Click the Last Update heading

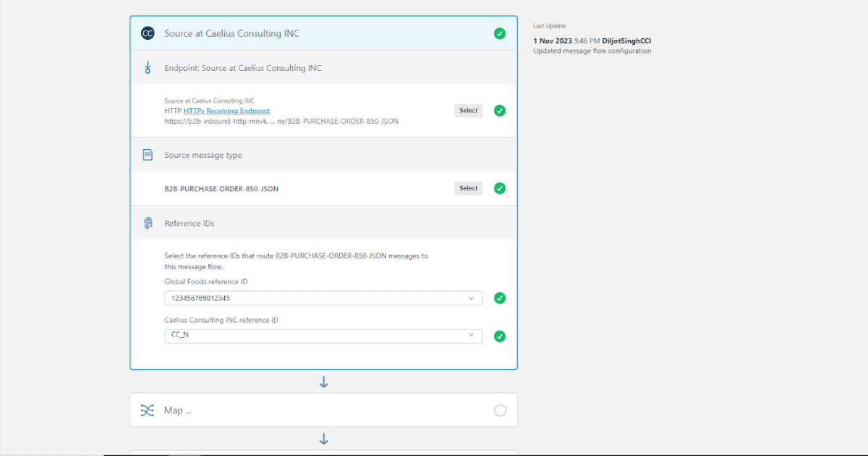[549, 26]
